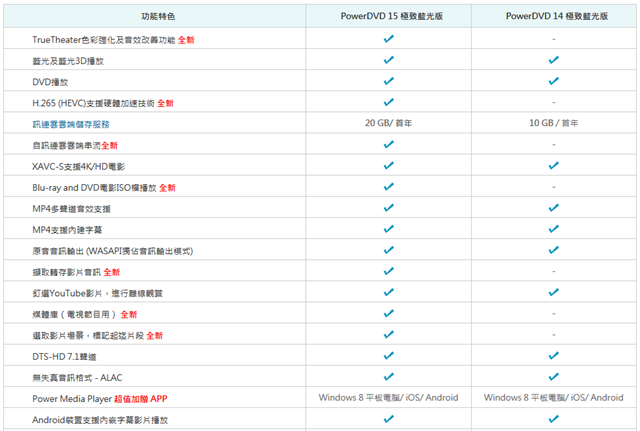Select the DTS-HD 7.1聲道 feature text

pyautogui.click(x=64, y=357)
